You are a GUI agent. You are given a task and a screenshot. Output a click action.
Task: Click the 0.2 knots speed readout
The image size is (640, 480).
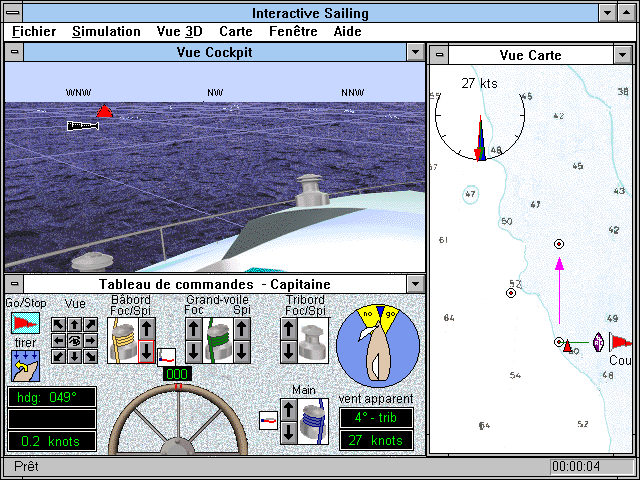click(52, 441)
